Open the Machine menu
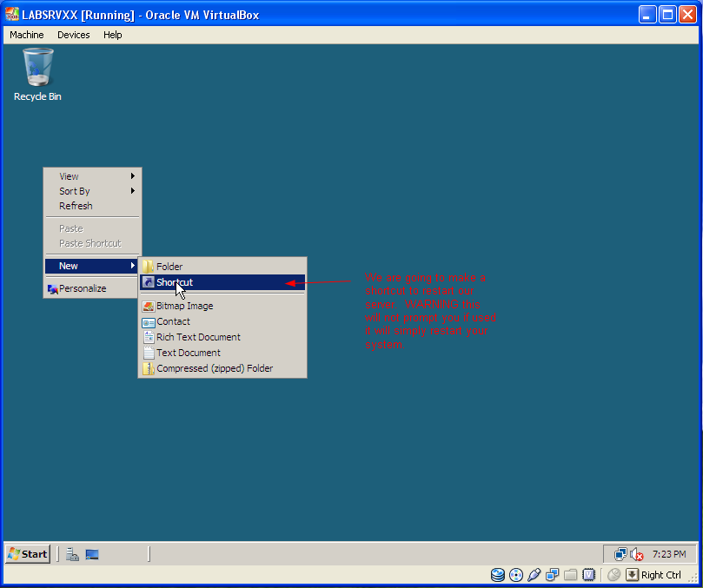 point(27,35)
